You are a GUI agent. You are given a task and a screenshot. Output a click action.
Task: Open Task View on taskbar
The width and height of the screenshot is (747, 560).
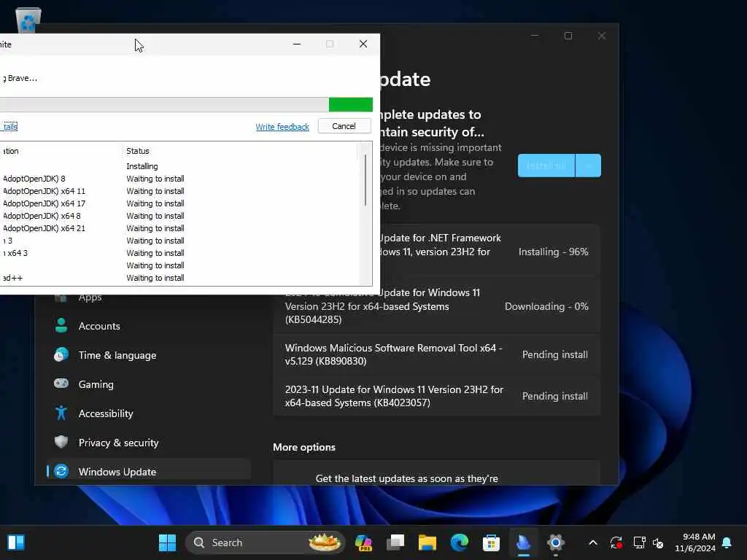(x=395, y=542)
